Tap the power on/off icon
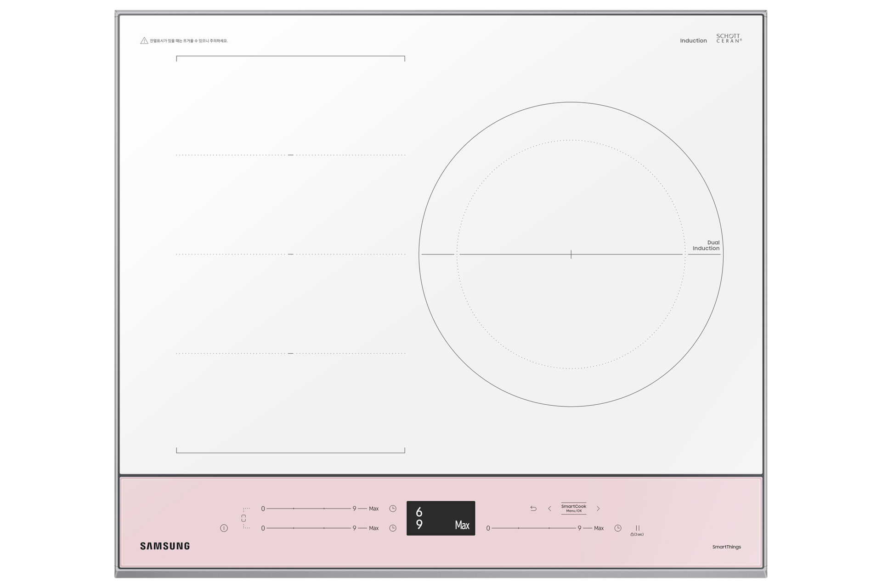This screenshot has height=588, width=882. pos(224,528)
